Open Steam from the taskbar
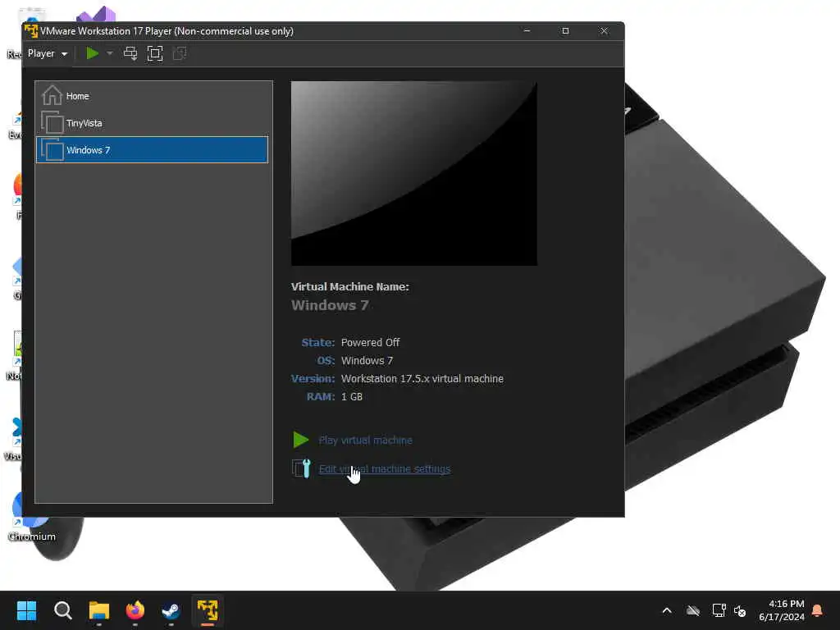The image size is (840, 630). [171, 610]
